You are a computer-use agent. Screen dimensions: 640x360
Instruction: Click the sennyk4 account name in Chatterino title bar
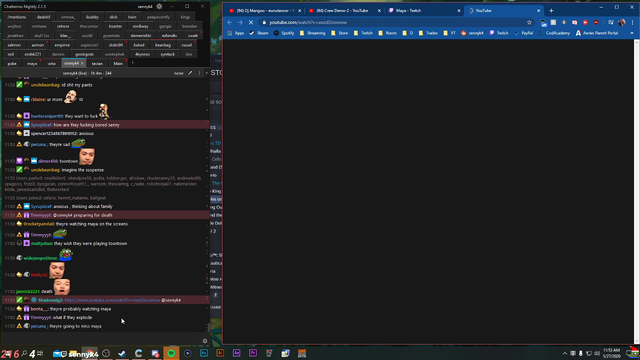coord(145,7)
